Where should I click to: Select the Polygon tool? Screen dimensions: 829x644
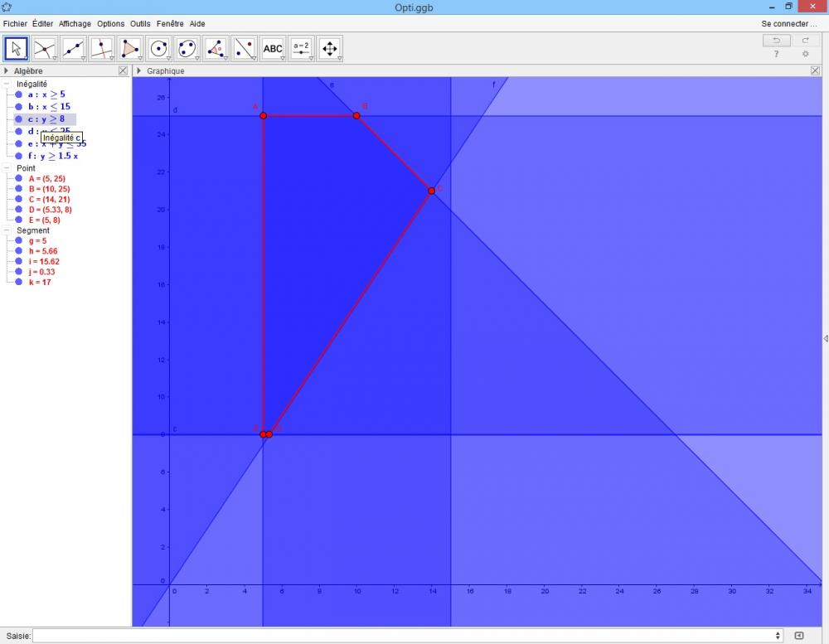point(130,49)
